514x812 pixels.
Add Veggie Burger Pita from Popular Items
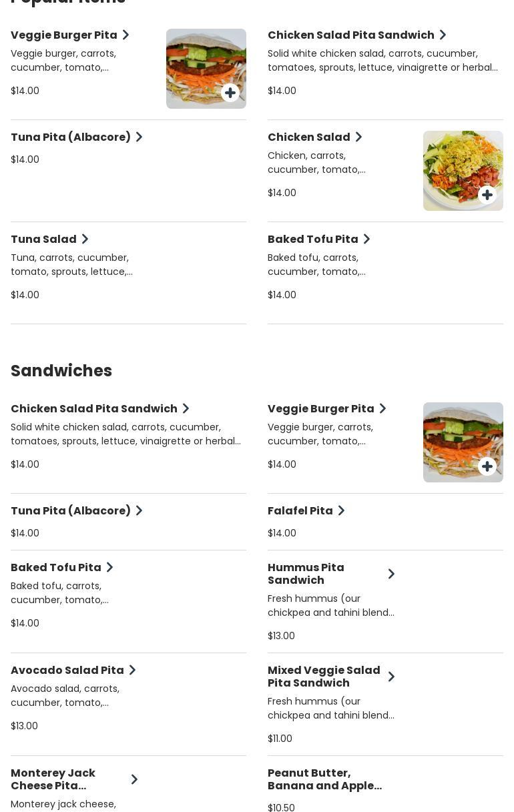pos(230,93)
